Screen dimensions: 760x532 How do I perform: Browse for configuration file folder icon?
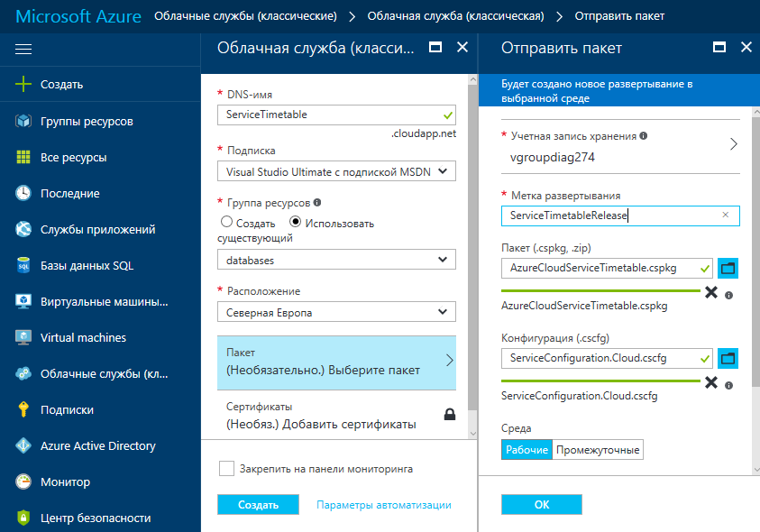coord(728,358)
